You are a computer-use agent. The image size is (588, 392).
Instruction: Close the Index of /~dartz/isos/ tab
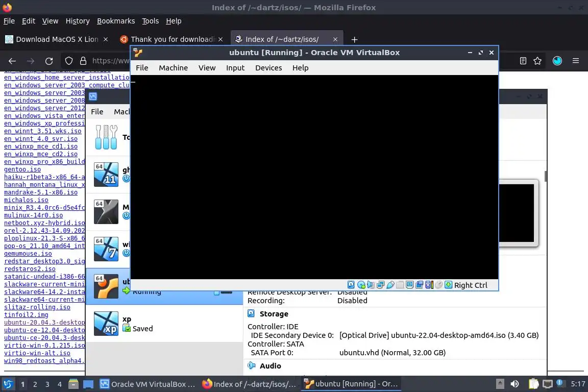tap(335, 39)
